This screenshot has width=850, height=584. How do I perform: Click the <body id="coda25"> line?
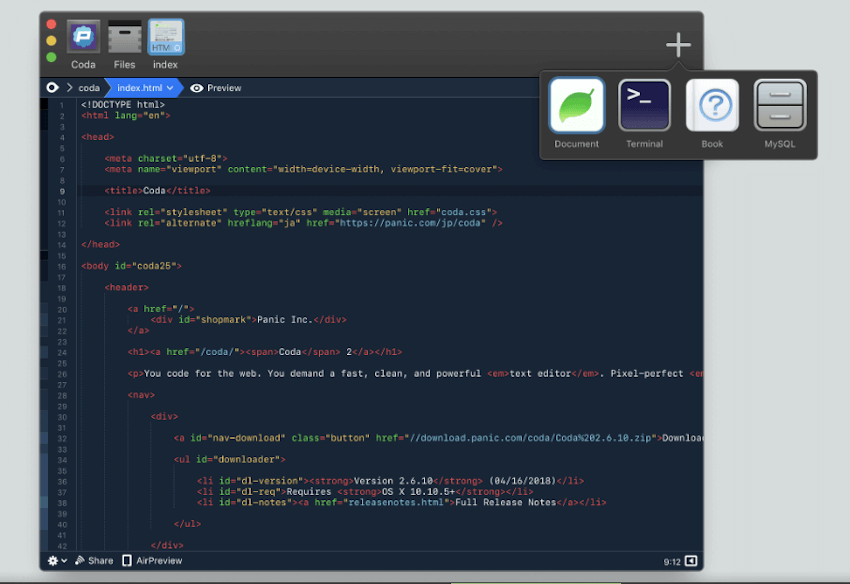(x=131, y=266)
